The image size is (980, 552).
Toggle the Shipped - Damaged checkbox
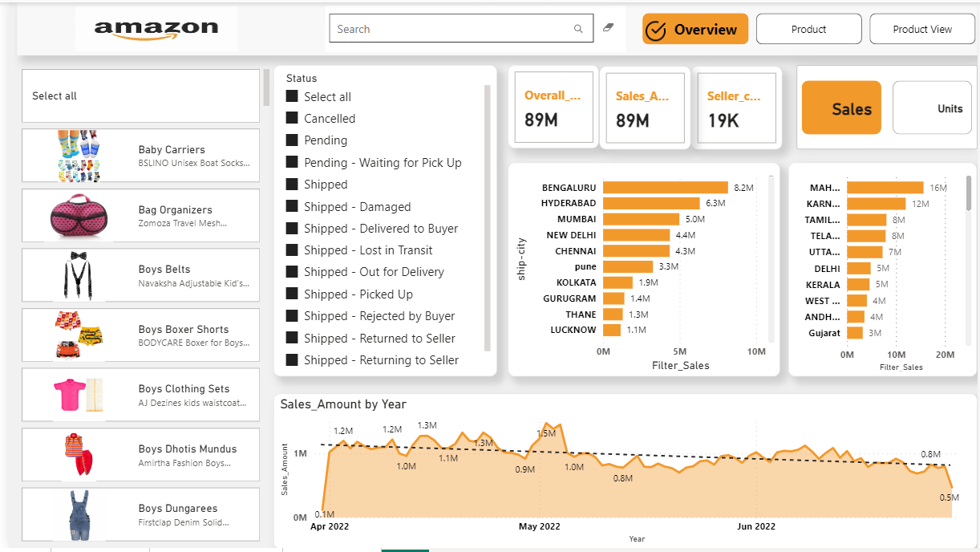pos(293,207)
